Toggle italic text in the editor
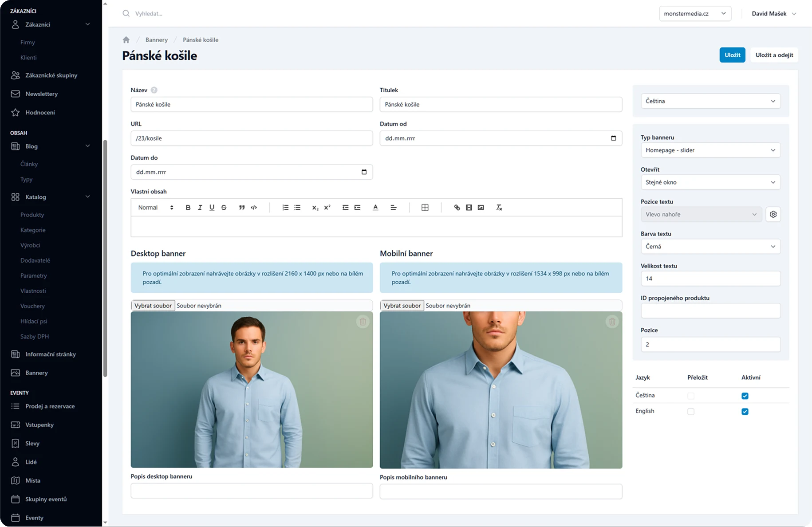The height and width of the screenshot is (527, 812). [x=200, y=208]
